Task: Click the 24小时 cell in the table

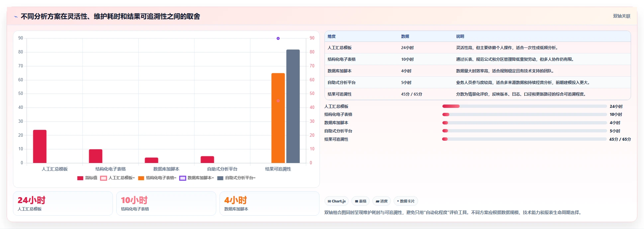Action: coord(407,48)
